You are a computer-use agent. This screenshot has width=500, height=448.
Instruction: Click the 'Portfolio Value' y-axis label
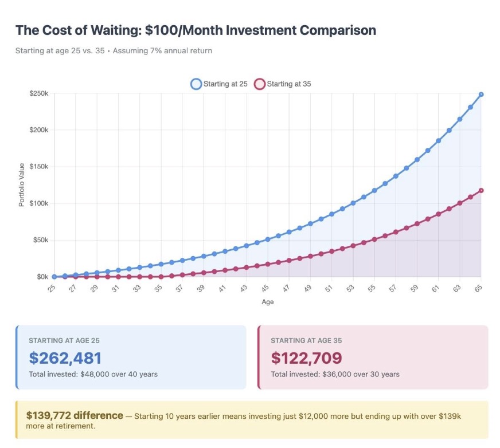[21, 184]
